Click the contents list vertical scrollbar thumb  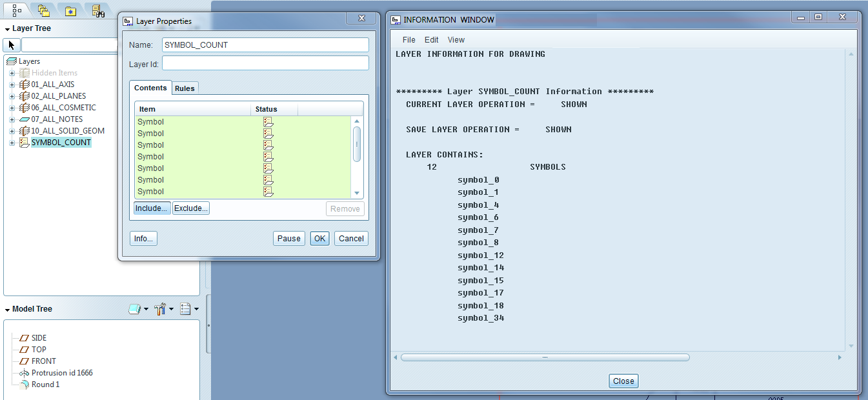[357, 144]
